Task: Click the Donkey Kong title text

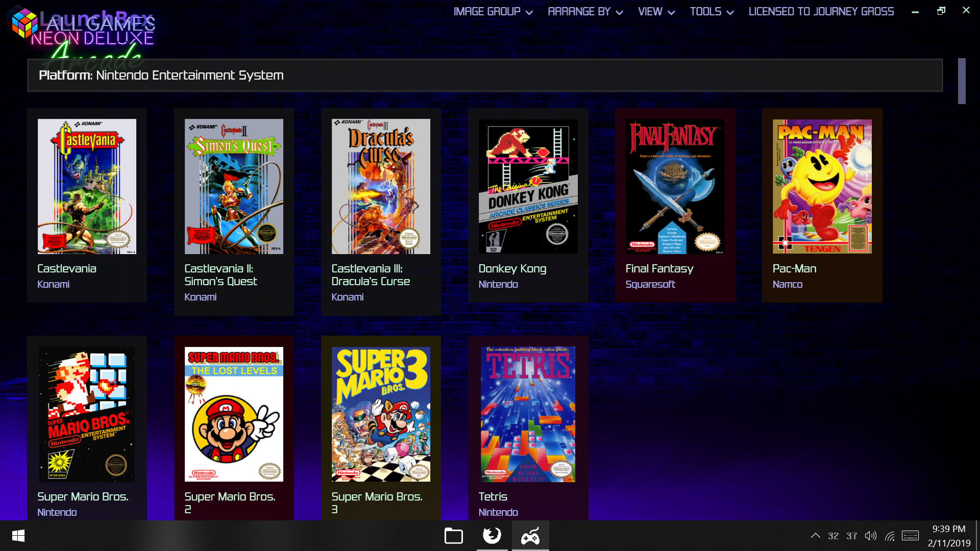Action: point(512,268)
